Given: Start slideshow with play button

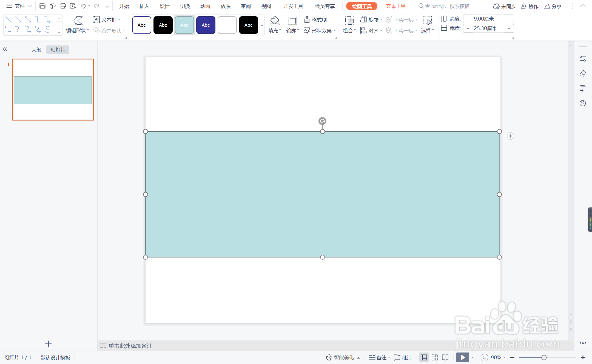Looking at the screenshot, I should pos(463,357).
